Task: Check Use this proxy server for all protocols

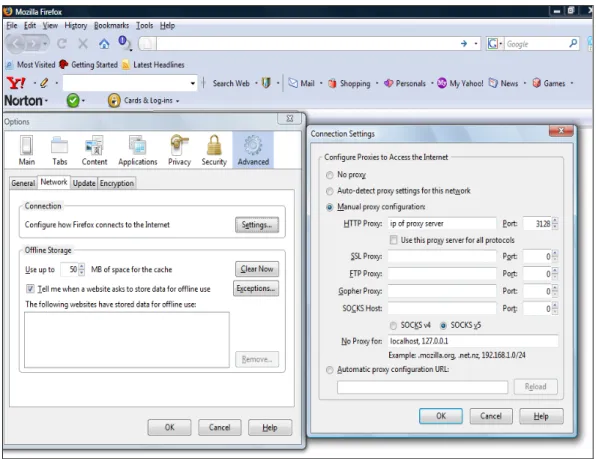Action: [393, 240]
